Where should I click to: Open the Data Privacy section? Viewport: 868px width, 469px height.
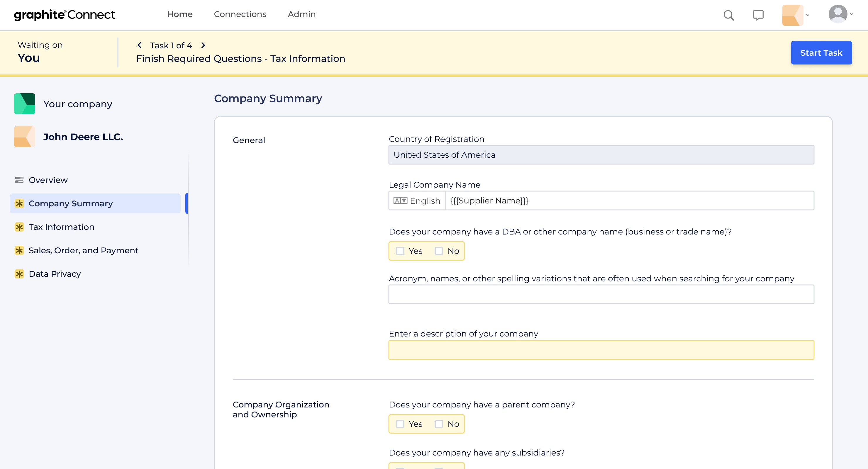click(55, 273)
